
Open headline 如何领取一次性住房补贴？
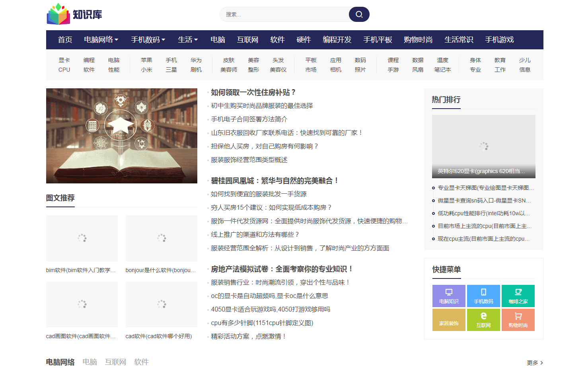(254, 92)
